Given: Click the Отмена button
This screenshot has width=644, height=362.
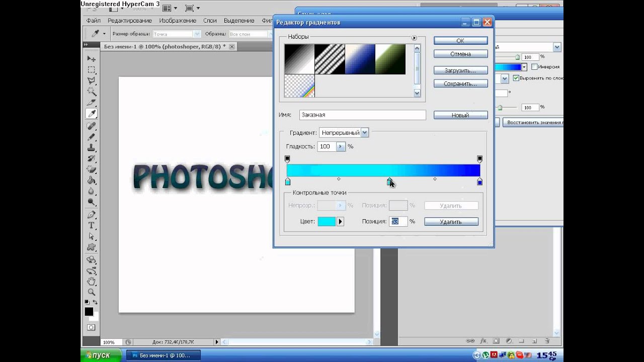Looking at the screenshot, I should click(x=460, y=54).
